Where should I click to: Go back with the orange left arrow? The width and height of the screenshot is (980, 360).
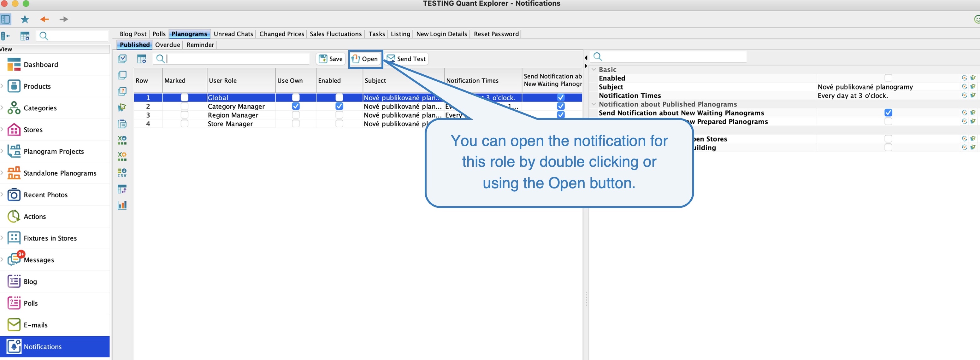pyautogui.click(x=44, y=20)
